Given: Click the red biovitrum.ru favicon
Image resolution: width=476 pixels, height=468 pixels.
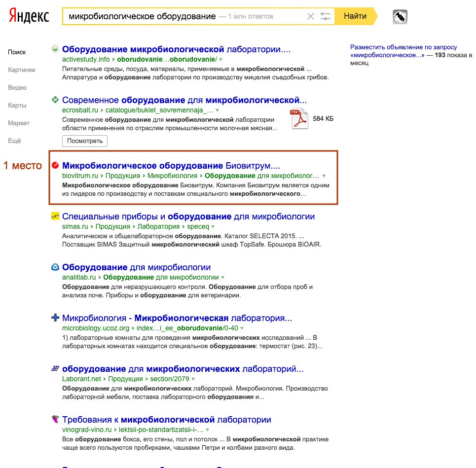Looking at the screenshot, I should coord(55,165).
